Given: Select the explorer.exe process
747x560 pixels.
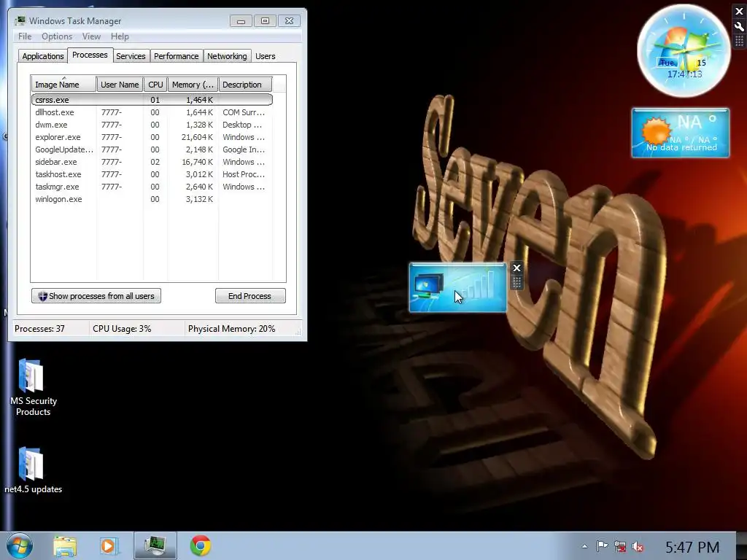Looking at the screenshot, I should coord(152,137).
